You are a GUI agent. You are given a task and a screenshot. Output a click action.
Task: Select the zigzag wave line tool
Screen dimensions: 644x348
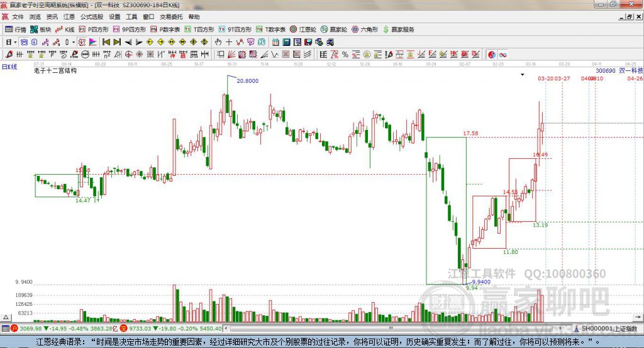(275, 55)
